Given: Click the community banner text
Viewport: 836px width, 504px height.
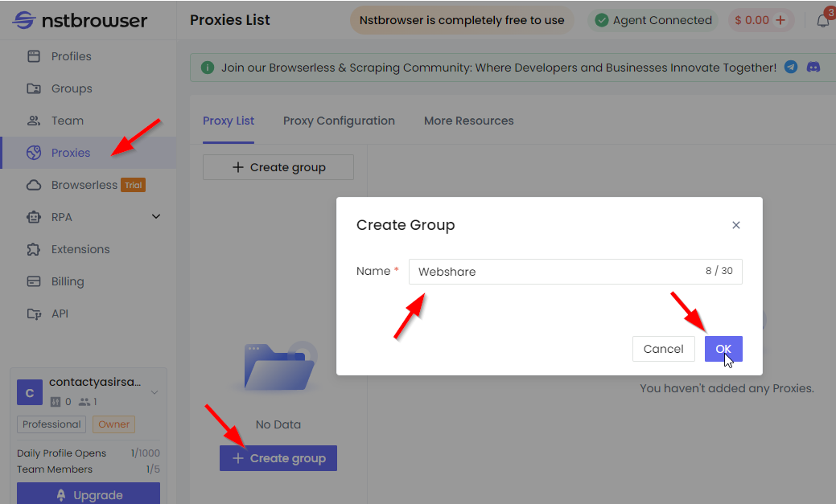Looking at the screenshot, I should click(499, 68).
